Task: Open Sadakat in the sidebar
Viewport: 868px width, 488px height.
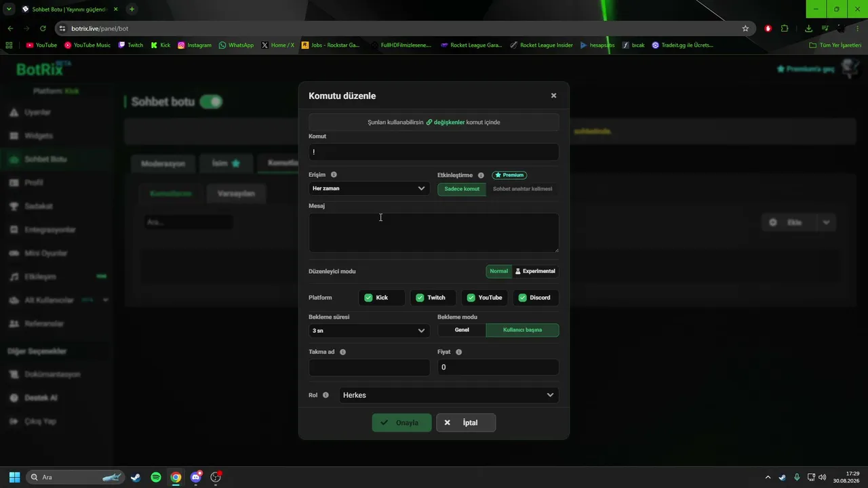Action: tap(39, 206)
